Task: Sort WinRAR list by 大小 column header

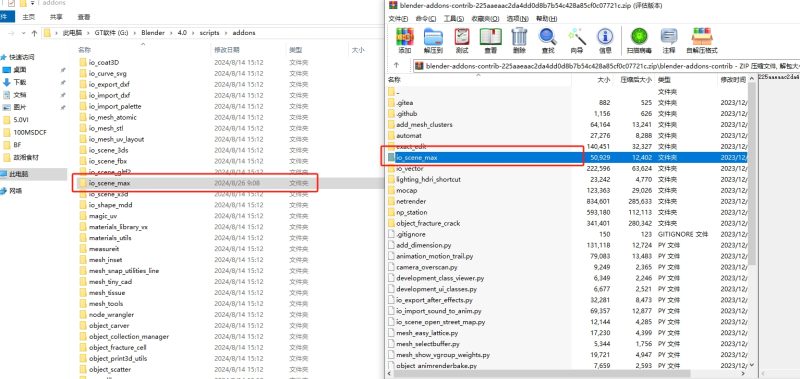Action: point(604,80)
